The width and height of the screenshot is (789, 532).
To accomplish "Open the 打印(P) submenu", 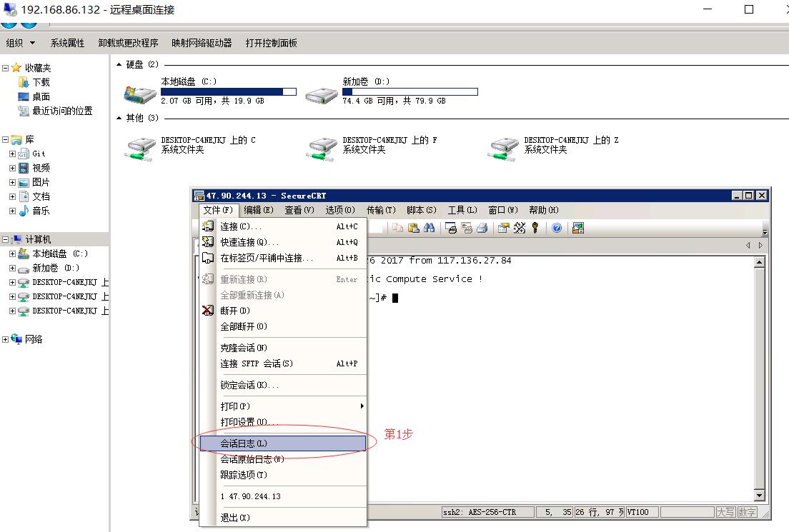I will point(283,406).
